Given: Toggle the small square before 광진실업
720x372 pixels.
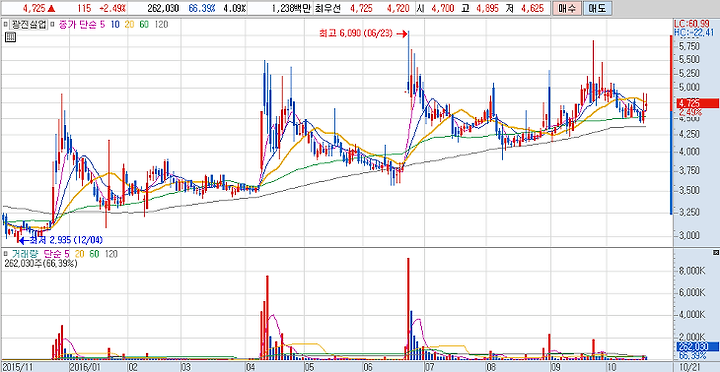Looking at the screenshot, I should (6, 23).
